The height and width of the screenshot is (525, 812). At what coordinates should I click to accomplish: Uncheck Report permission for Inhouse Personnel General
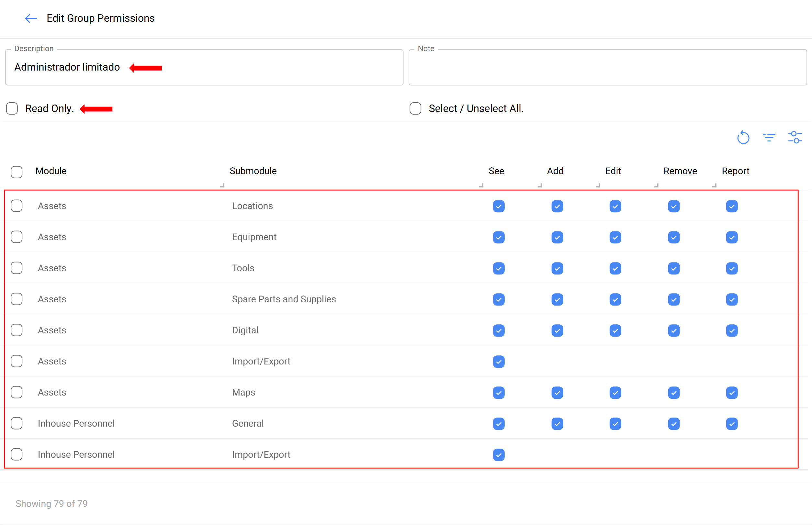[732, 424]
